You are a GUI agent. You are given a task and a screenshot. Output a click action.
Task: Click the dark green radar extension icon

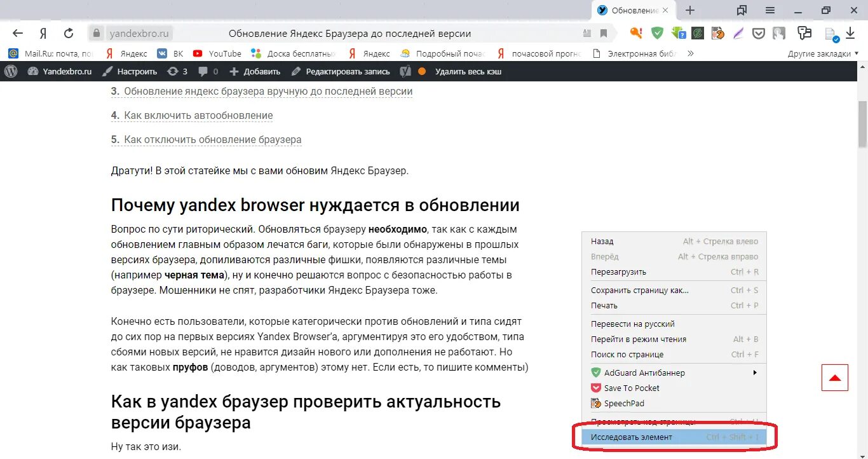click(698, 33)
